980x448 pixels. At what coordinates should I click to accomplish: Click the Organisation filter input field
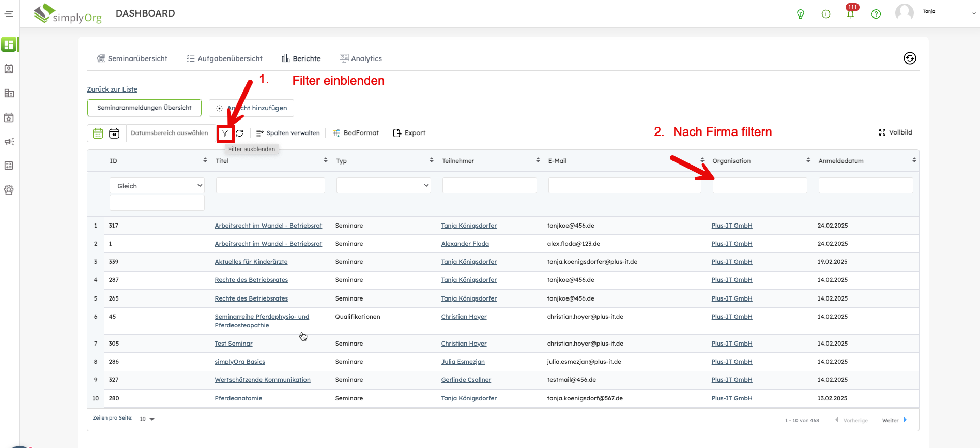point(759,185)
